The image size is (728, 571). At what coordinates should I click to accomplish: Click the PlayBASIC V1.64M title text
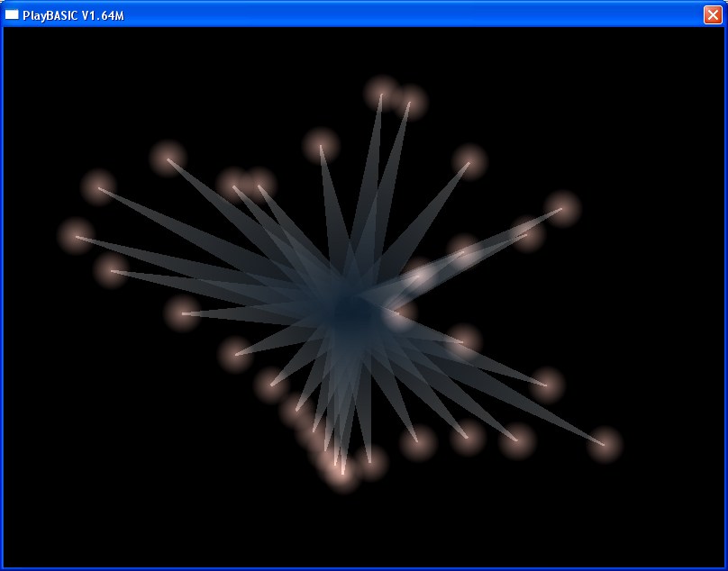[73, 16]
